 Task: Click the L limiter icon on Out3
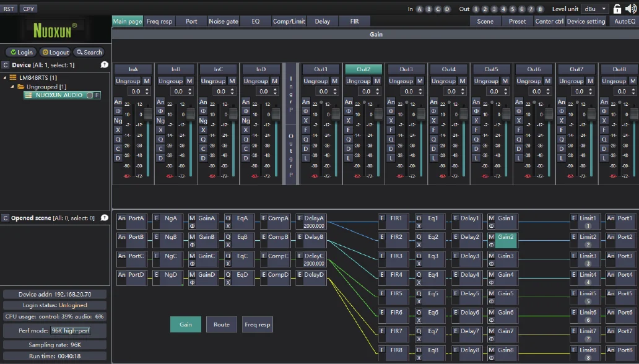click(x=391, y=158)
